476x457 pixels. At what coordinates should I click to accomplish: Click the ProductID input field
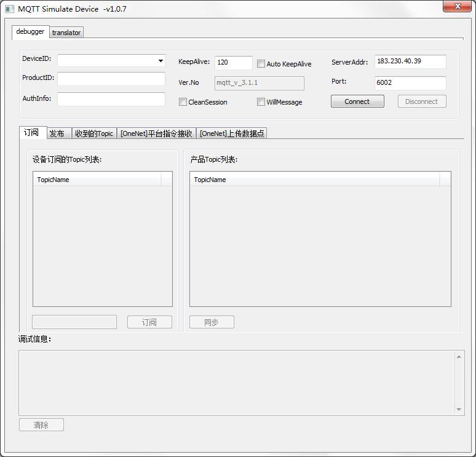coord(111,79)
